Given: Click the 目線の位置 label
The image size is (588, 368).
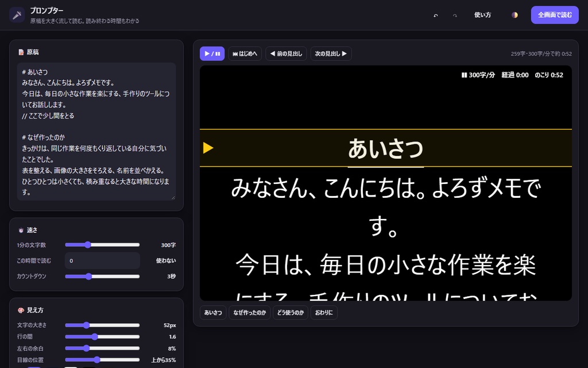Looking at the screenshot, I should (30, 360).
